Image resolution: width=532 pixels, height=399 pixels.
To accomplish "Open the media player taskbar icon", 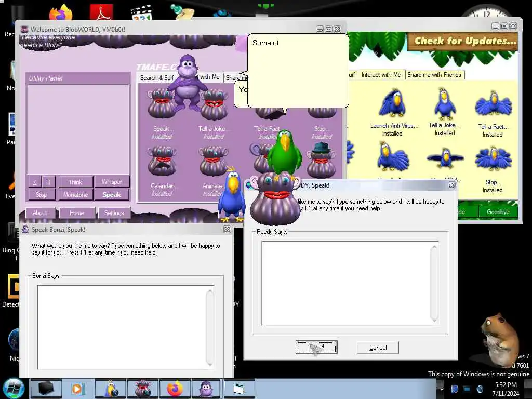I will pyautogui.click(x=77, y=389).
